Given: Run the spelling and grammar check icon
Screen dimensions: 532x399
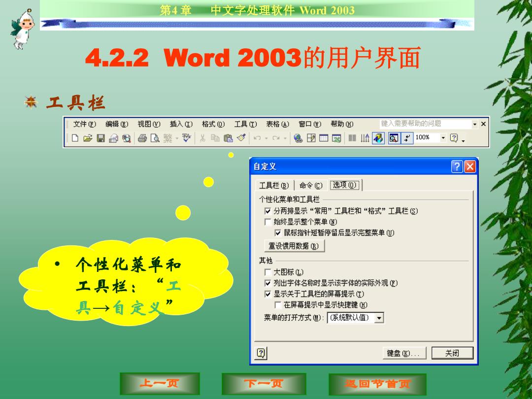Looking at the screenshot, I should [187, 138].
